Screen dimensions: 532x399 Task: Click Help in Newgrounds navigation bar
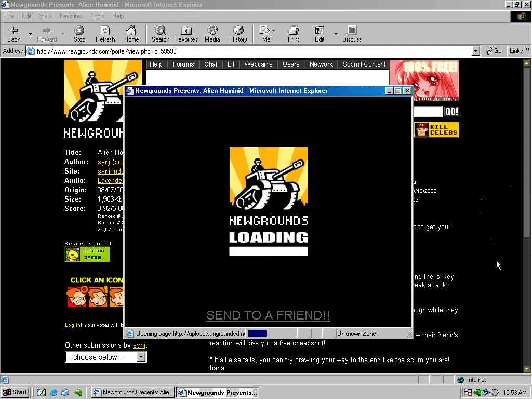(156, 64)
